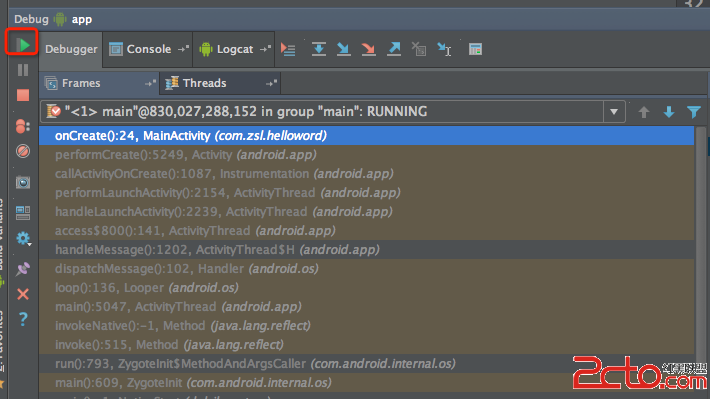Open the thread selector dropdown
Viewport: 710px width, 399px height.
(x=333, y=112)
